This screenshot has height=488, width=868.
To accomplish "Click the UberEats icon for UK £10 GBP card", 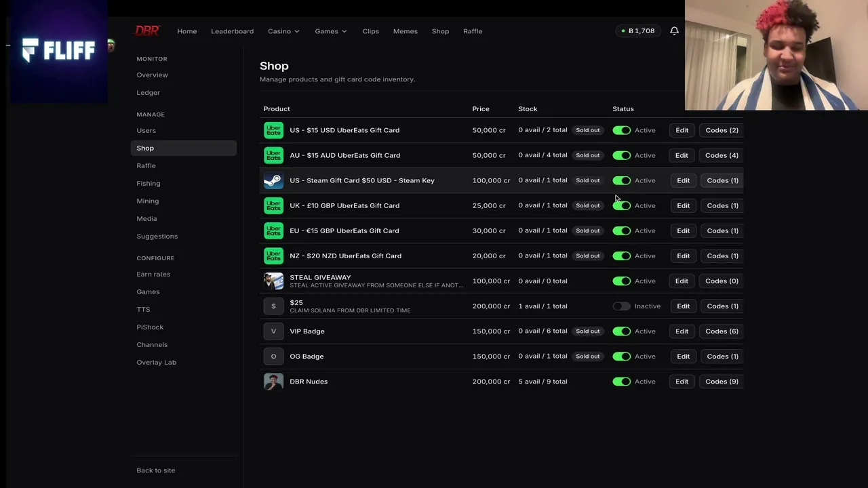I will coord(273,205).
